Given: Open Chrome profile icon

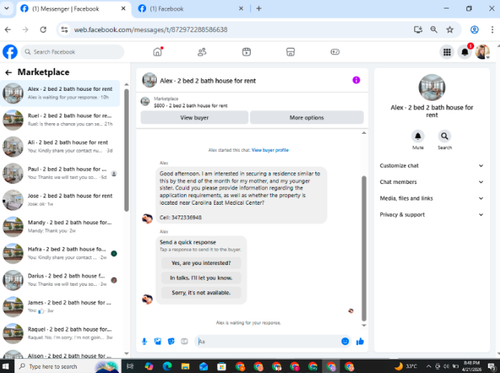Looking at the screenshot, I should coord(474,30).
